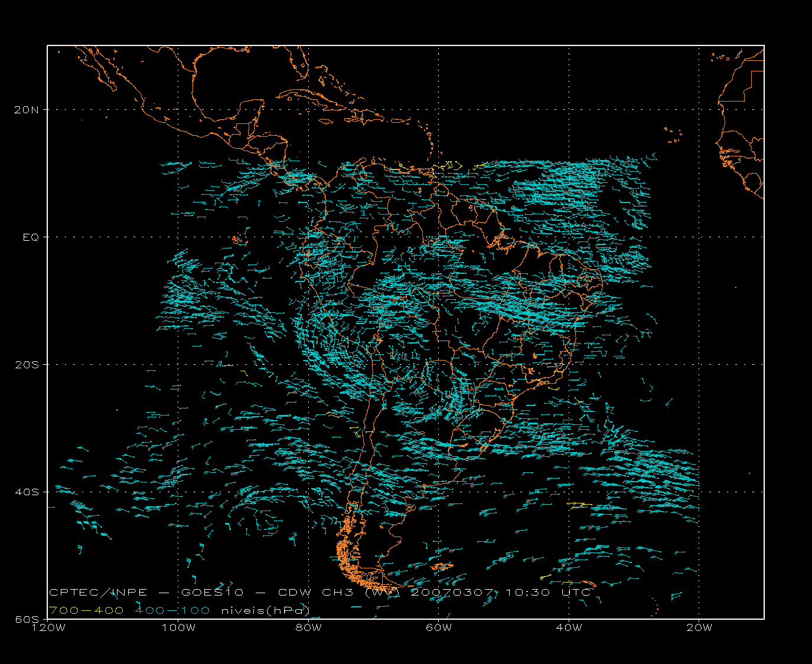Click the 20N latitude label
The height and width of the screenshot is (664, 812).
[x=28, y=109]
